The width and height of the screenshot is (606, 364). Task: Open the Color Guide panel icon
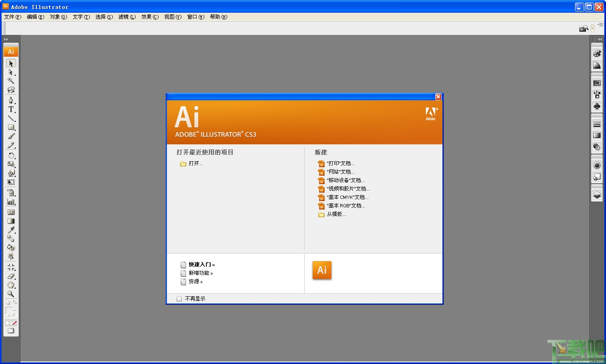point(597,65)
